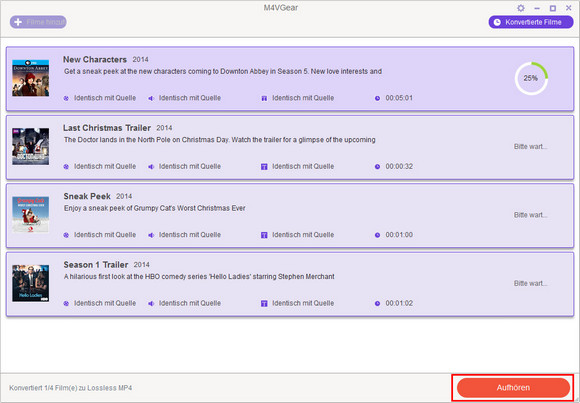
Task: Click duration 00:00:32
Action: pos(399,167)
